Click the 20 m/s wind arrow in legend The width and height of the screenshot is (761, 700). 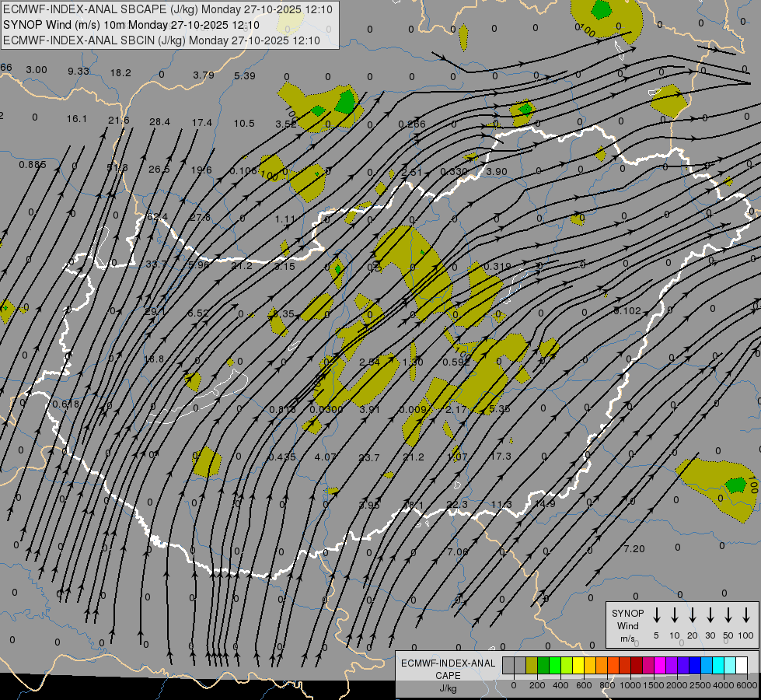pyautogui.click(x=693, y=615)
